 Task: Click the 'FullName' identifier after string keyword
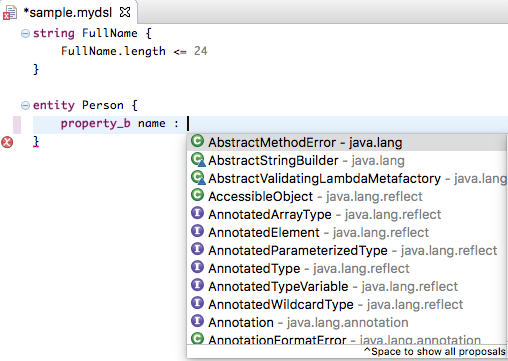click(110, 33)
